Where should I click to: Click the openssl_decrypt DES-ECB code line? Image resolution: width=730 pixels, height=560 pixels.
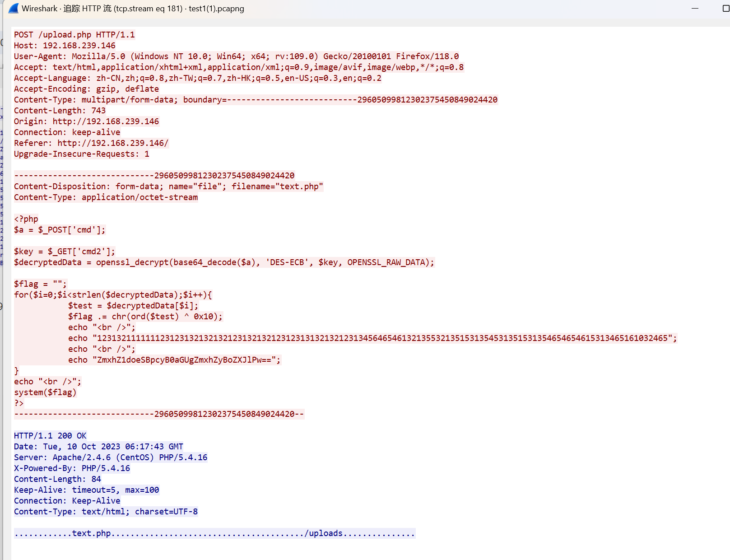click(224, 262)
